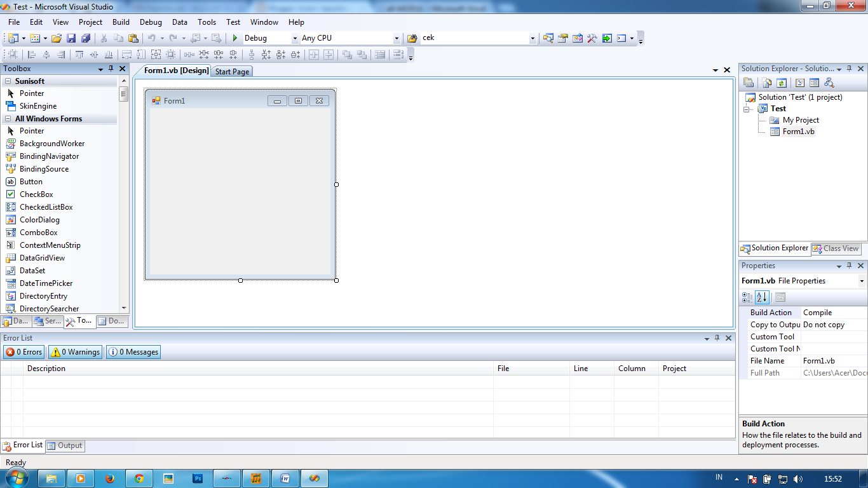Open Google Chrome from the taskbar
Screen dimensions: 868x488
coord(139,478)
